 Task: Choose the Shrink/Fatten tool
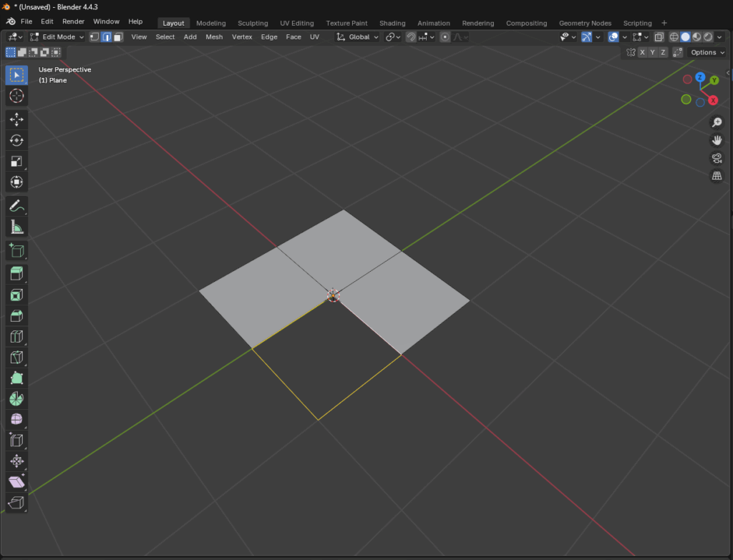point(16,461)
